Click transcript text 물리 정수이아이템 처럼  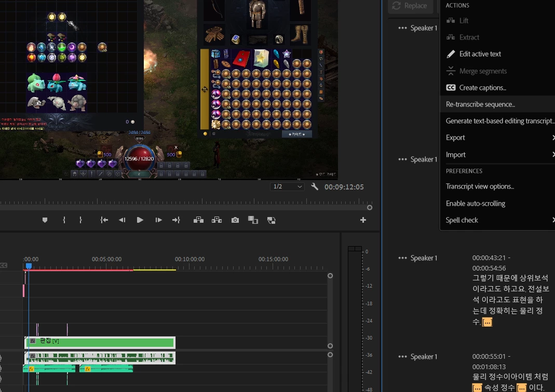[510, 376]
